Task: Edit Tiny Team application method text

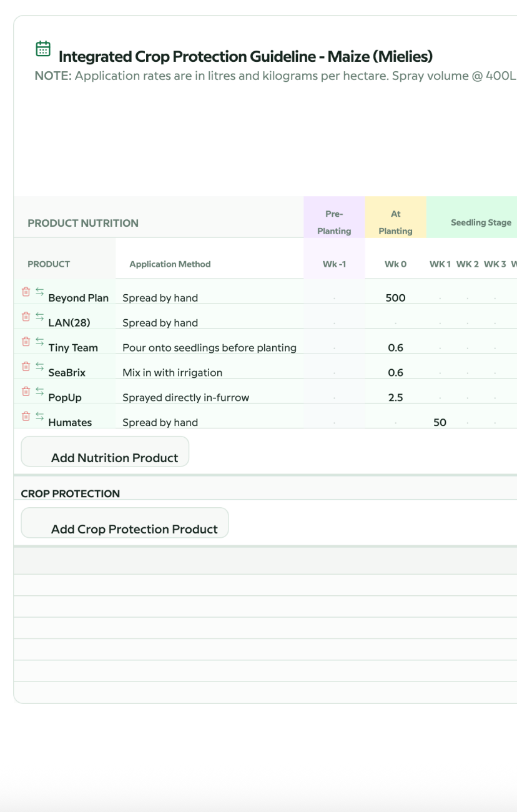Action: pyautogui.click(x=209, y=348)
